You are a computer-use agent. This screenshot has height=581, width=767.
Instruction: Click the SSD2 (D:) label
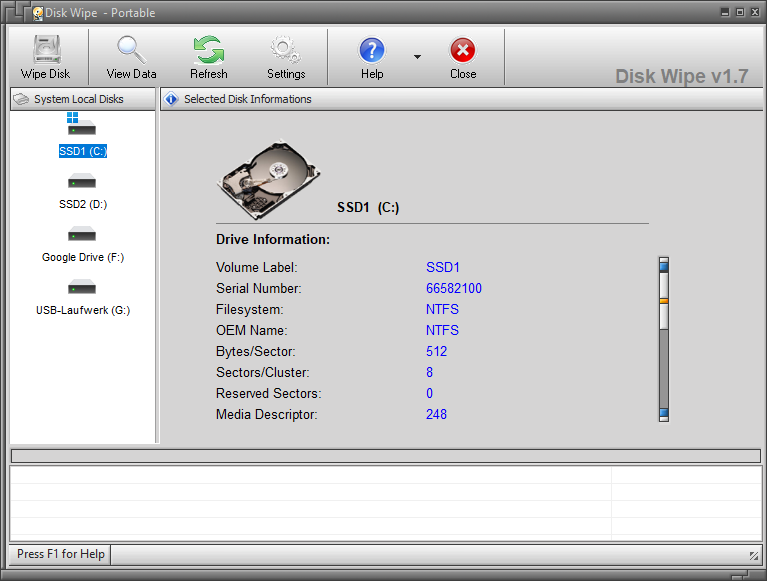83,204
